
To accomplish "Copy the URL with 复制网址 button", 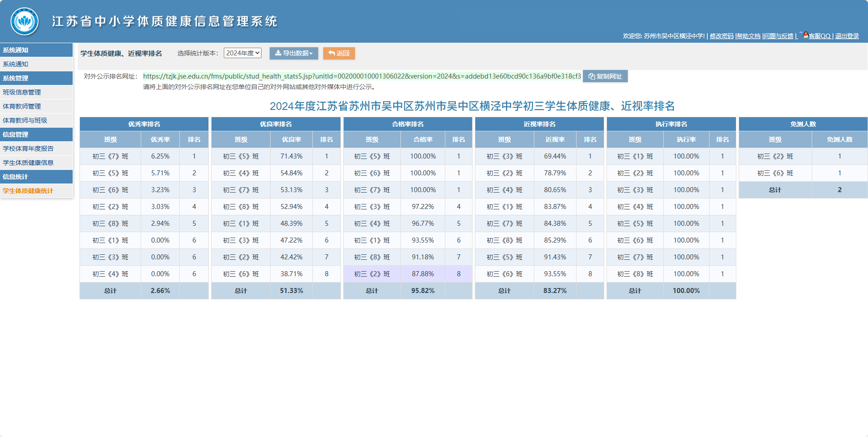I will (x=605, y=76).
